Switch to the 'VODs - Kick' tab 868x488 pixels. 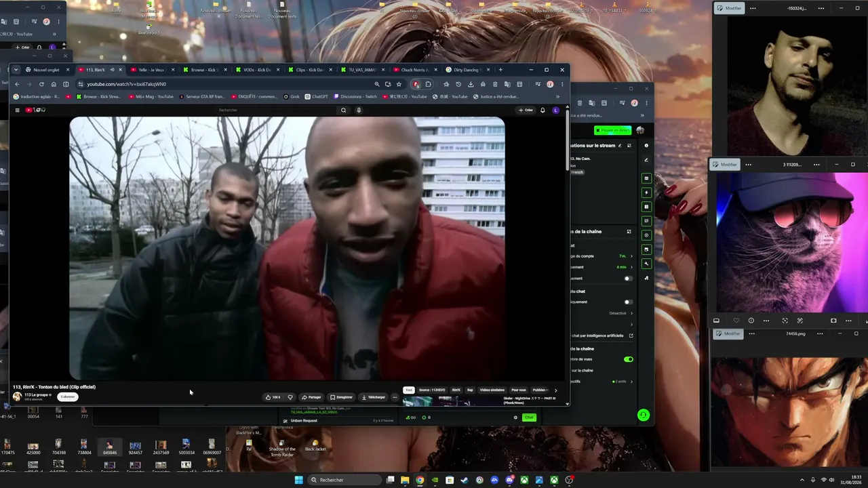pyautogui.click(x=258, y=70)
